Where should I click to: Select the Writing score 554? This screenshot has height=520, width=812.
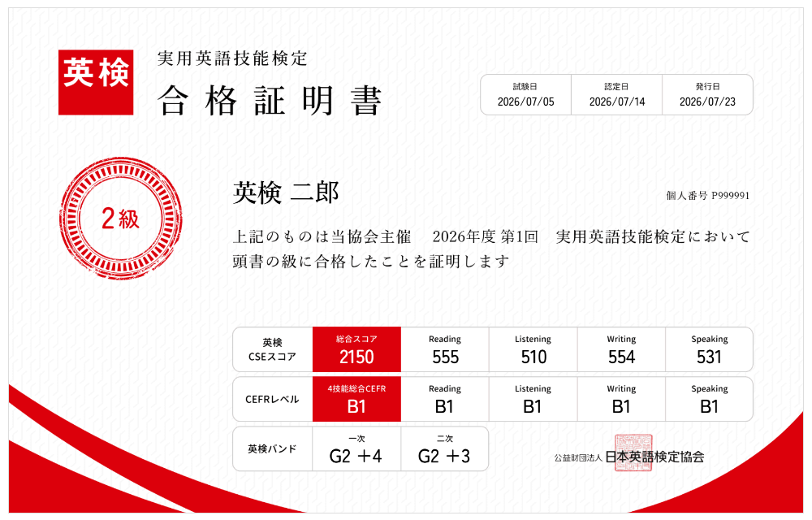coord(621,357)
